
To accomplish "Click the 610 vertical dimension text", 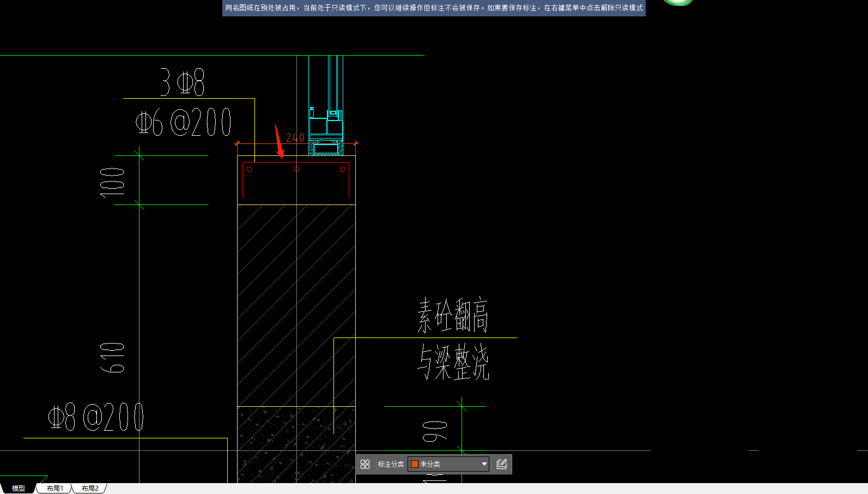I will click(112, 357).
